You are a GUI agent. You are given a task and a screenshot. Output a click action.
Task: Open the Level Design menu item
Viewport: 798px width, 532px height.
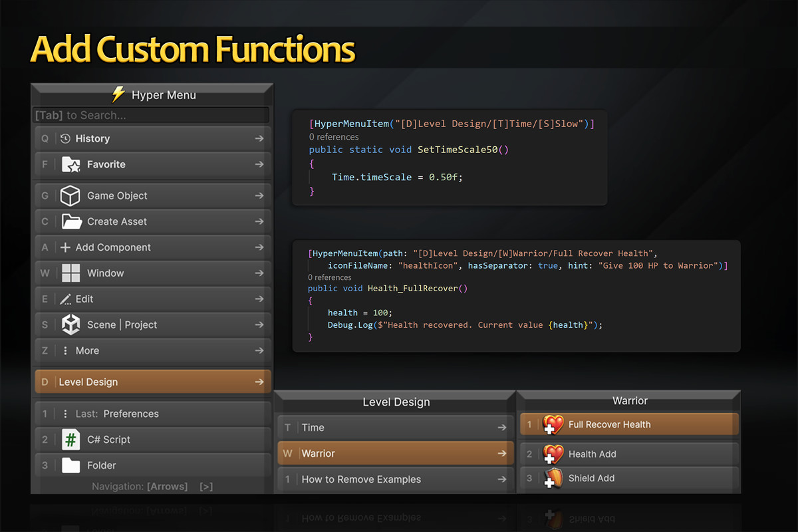click(153, 382)
